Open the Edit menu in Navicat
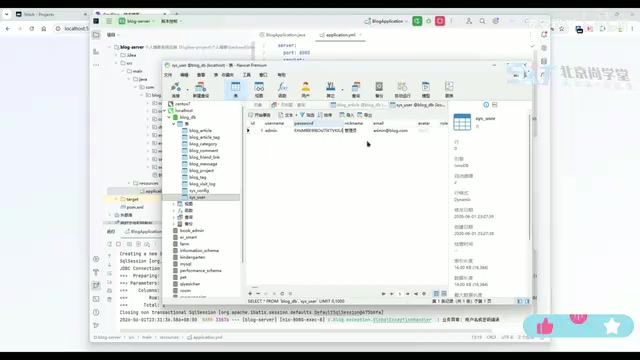 click(x=184, y=75)
